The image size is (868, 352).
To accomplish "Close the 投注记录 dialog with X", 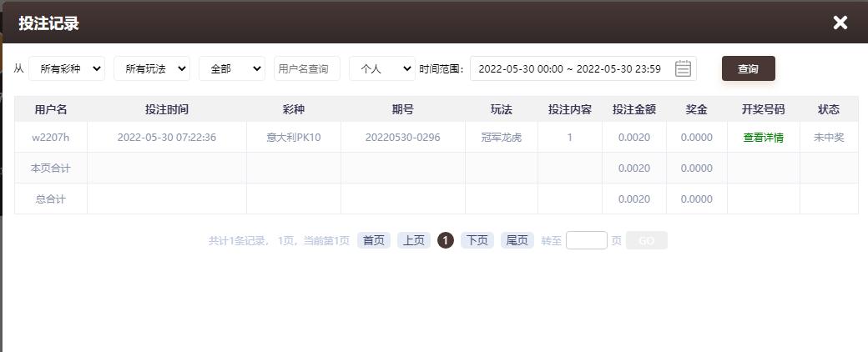I will click(x=840, y=23).
